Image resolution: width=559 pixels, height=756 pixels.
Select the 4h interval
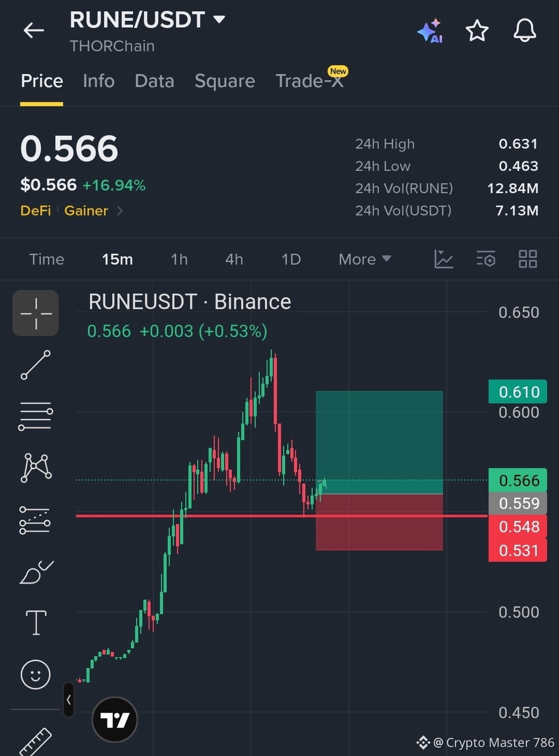pyautogui.click(x=234, y=259)
